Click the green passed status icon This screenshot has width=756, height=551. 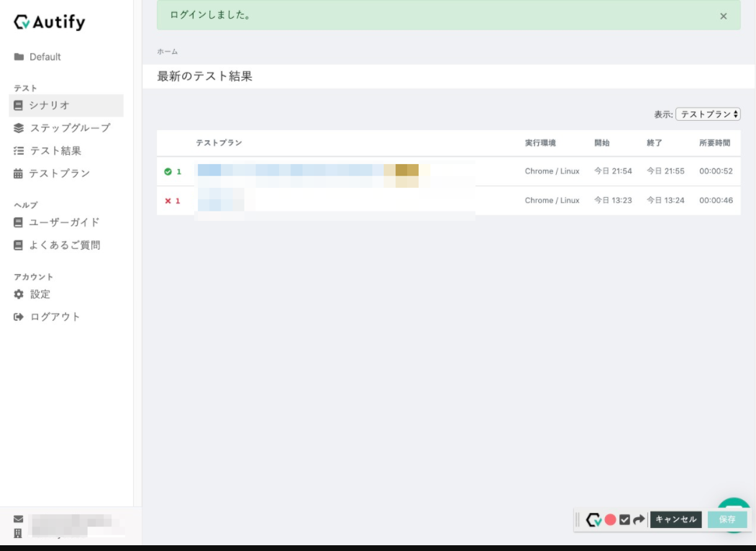pos(168,172)
